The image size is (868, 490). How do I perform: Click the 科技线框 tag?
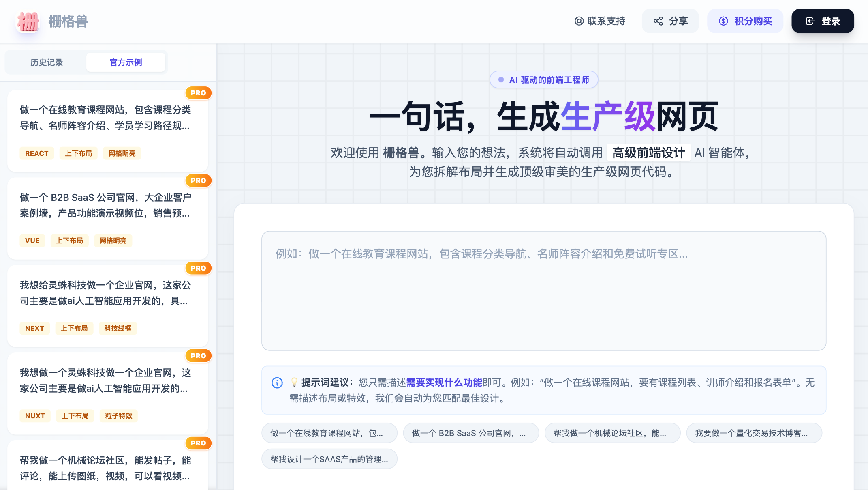(118, 328)
